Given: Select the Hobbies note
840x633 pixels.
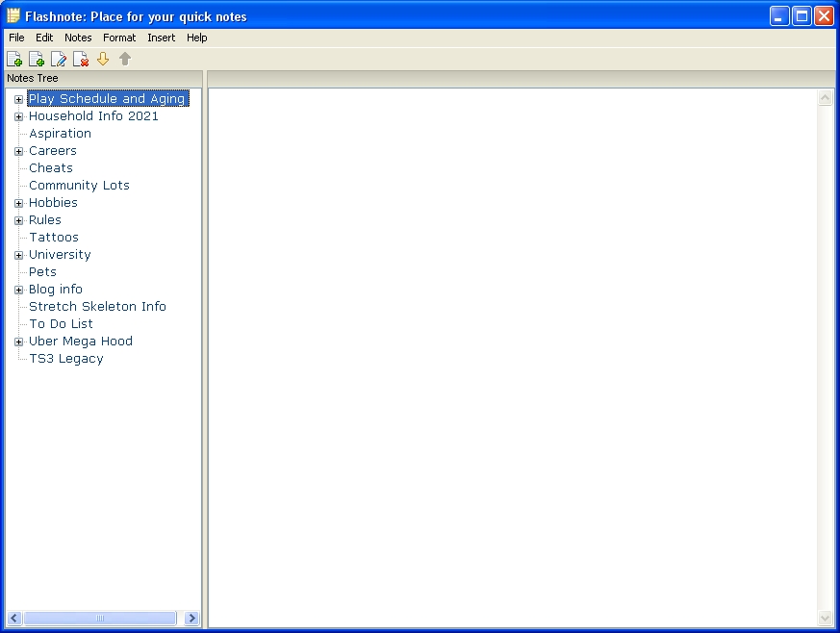Looking at the screenshot, I should click(53, 202).
